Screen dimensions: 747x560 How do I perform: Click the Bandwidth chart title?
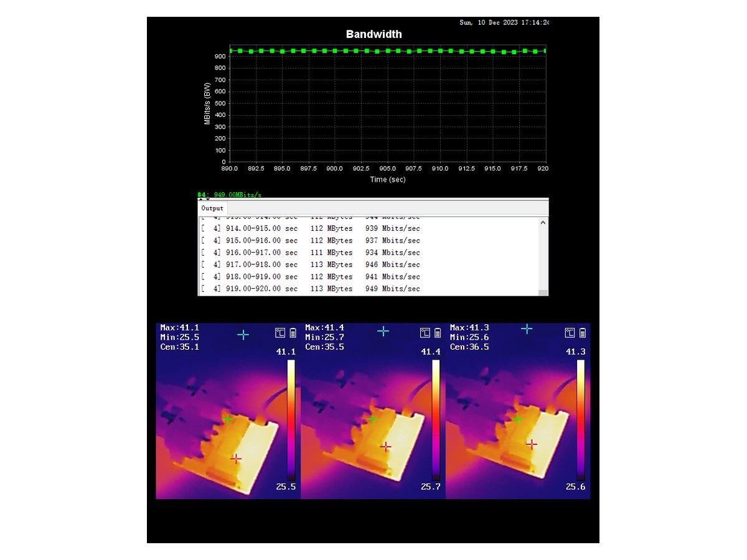point(374,34)
